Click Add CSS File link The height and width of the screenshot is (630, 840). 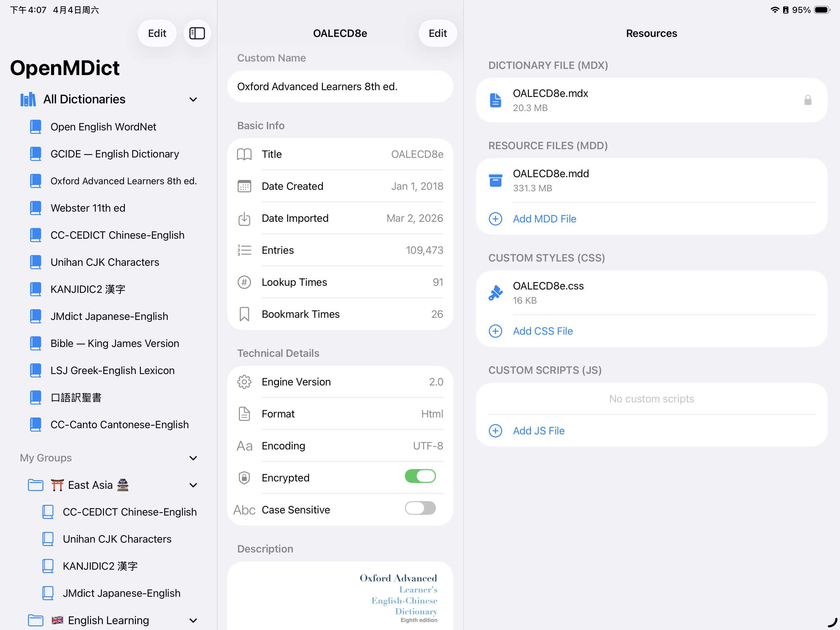click(x=543, y=331)
